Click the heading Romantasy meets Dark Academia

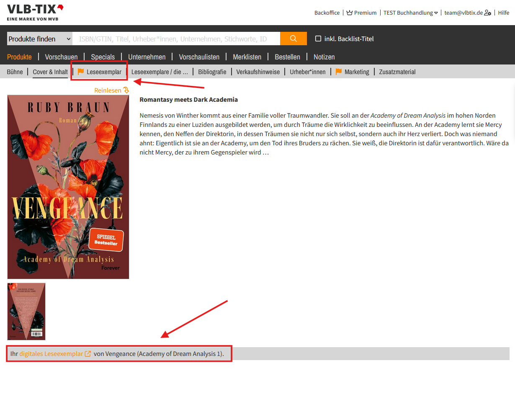pyautogui.click(x=189, y=100)
